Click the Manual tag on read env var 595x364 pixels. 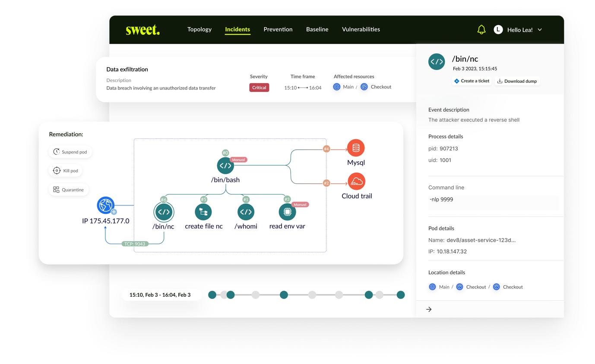pyautogui.click(x=300, y=204)
